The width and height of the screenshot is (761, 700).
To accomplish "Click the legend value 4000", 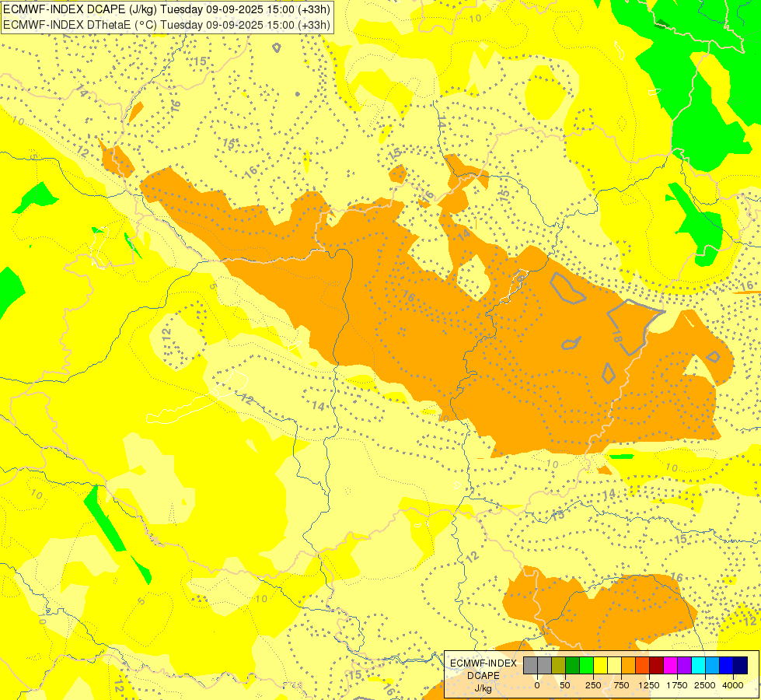I will (733, 685).
